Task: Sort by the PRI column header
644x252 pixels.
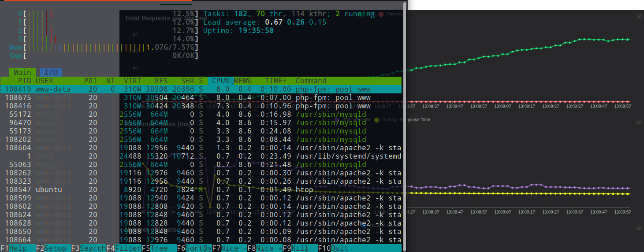Action: point(91,81)
